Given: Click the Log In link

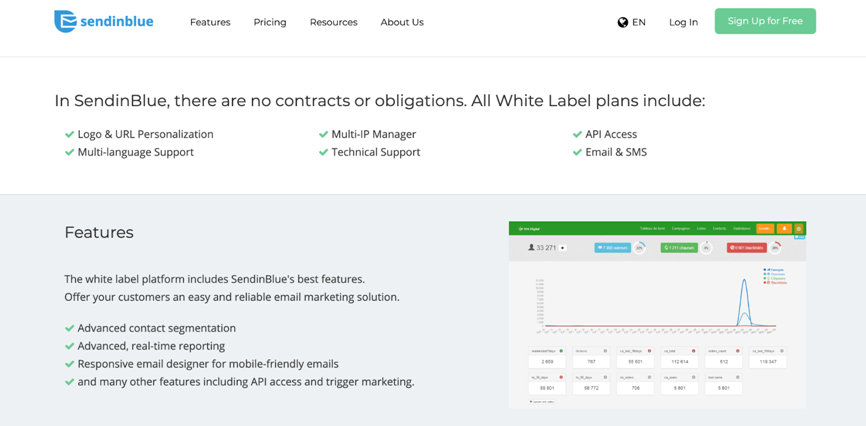Looking at the screenshot, I should (x=683, y=22).
